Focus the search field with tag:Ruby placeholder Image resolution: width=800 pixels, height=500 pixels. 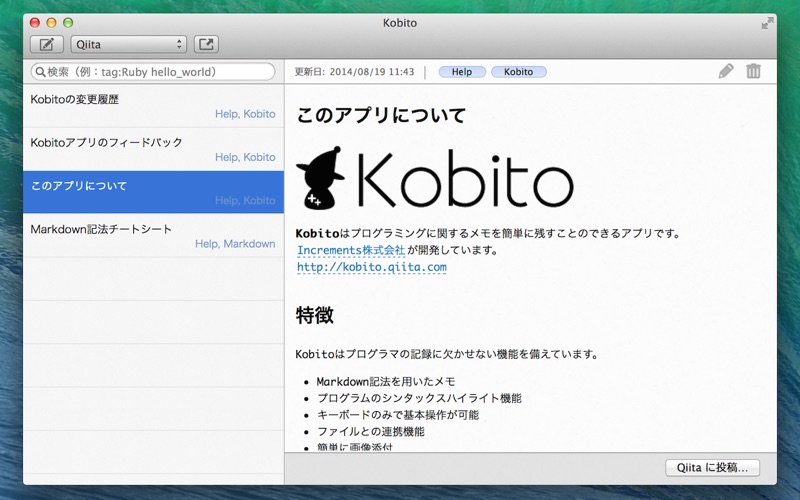tap(153, 72)
